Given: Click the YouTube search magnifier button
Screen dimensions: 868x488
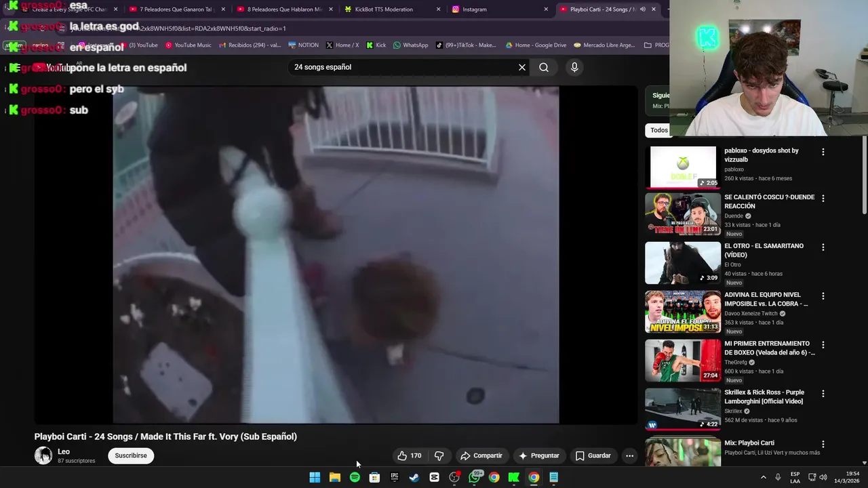Looking at the screenshot, I should click(x=544, y=67).
